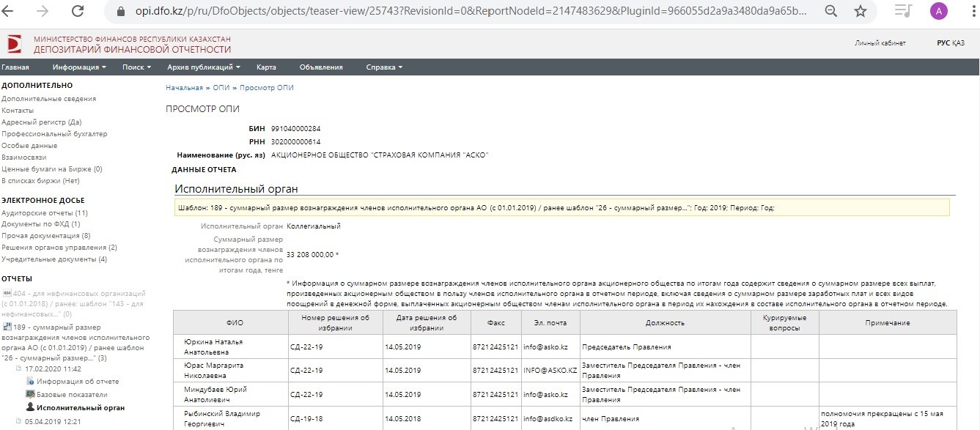Open Дополнительные сведения link
This screenshot has width=980, height=430.
pos(48,98)
